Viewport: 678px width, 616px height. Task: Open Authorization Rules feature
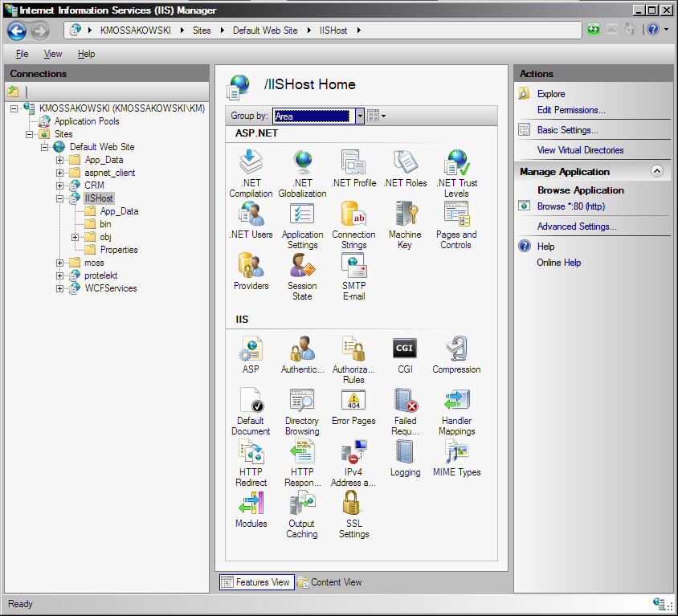(x=353, y=360)
